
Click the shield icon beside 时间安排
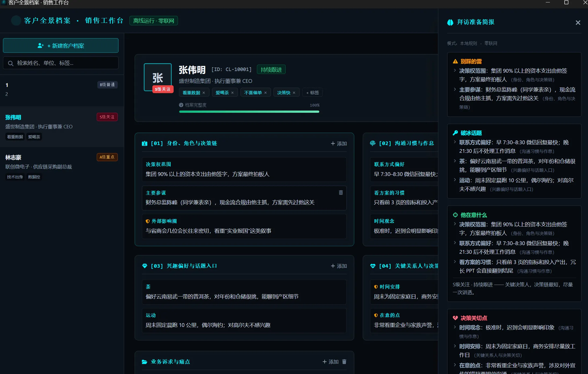376,287
